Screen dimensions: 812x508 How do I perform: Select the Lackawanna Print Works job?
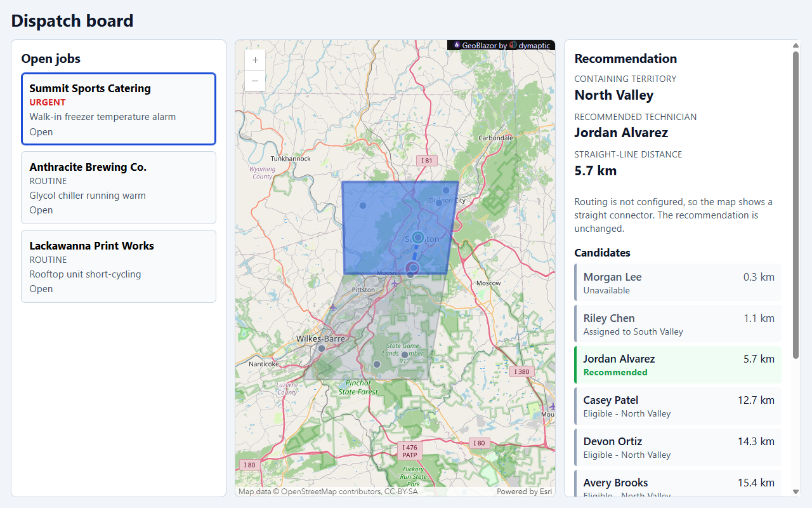click(x=119, y=266)
